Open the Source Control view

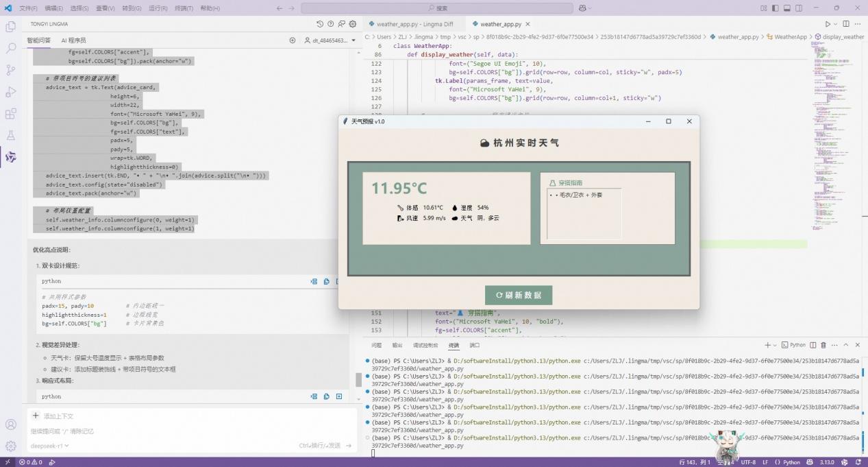10,70
